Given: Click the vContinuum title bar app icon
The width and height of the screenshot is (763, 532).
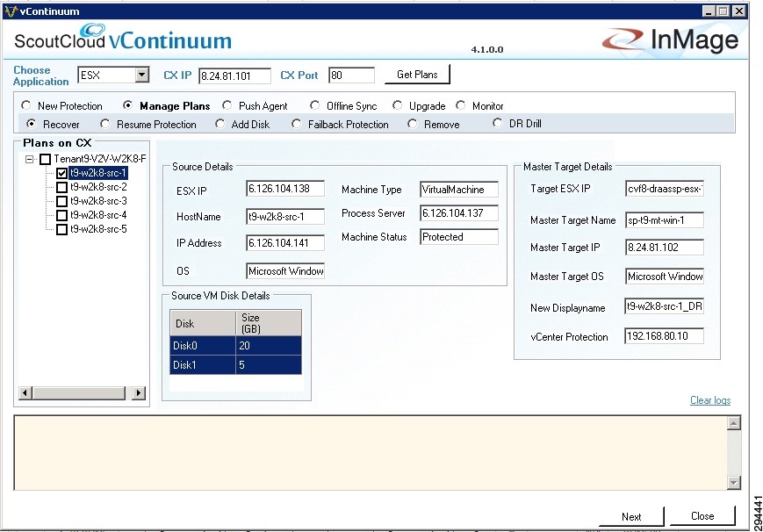Looking at the screenshot, I should (x=11, y=11).
